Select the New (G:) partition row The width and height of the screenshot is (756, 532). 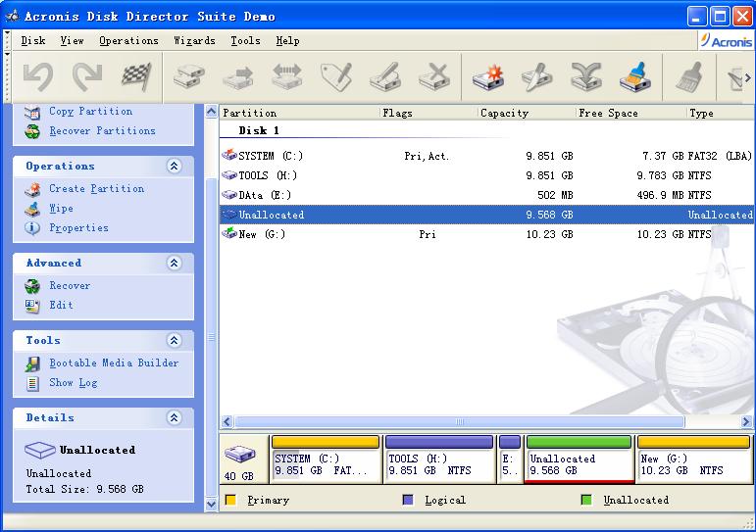point(487,234)
